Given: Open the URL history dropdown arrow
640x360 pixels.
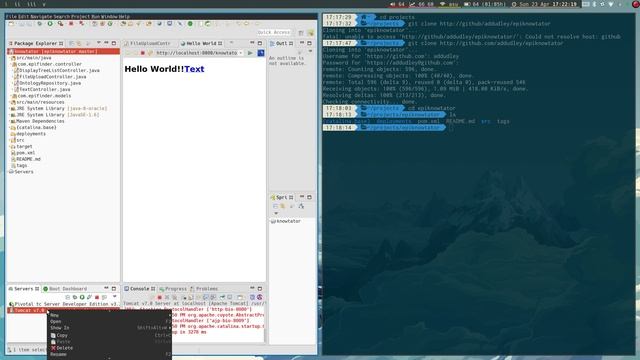Looking at the screenshot, I should (x=241, y=53).
